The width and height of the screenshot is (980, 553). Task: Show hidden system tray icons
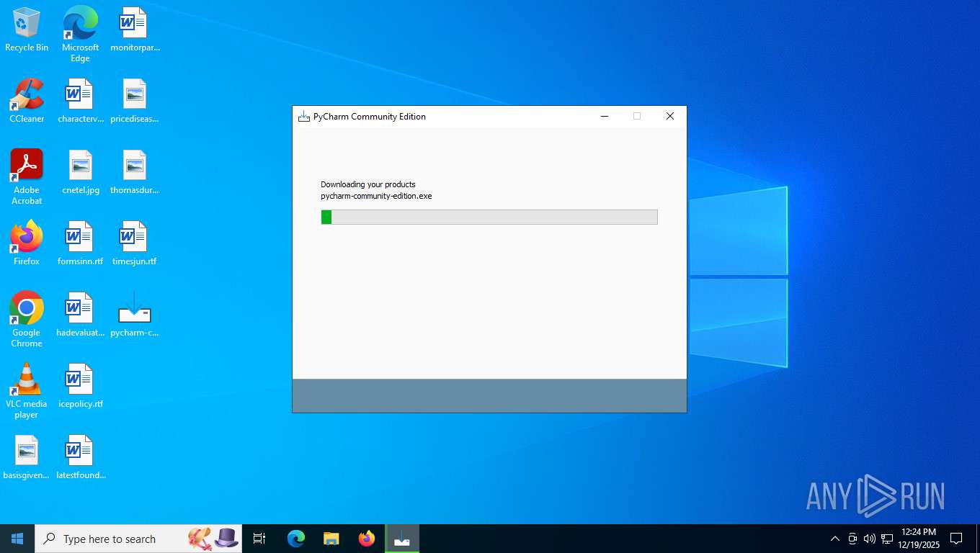coord(835,539)
